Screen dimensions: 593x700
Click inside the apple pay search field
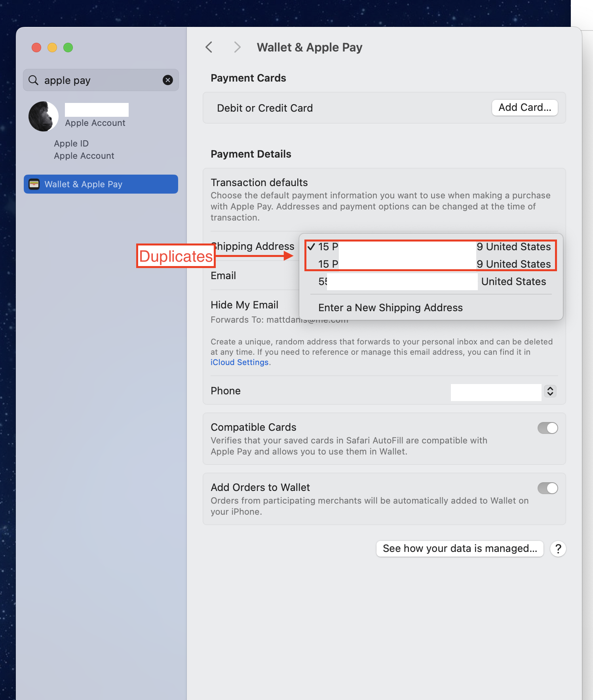(101, 80)
